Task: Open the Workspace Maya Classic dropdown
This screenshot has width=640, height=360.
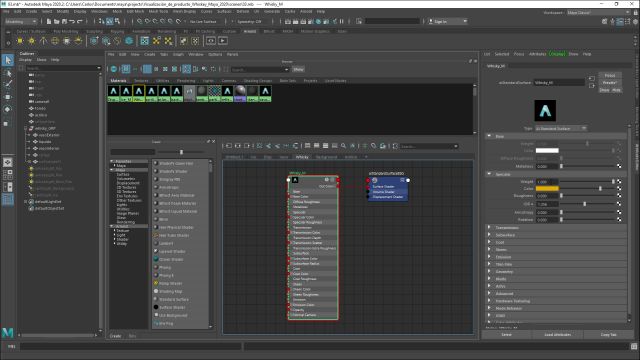Action: point(598,13)
